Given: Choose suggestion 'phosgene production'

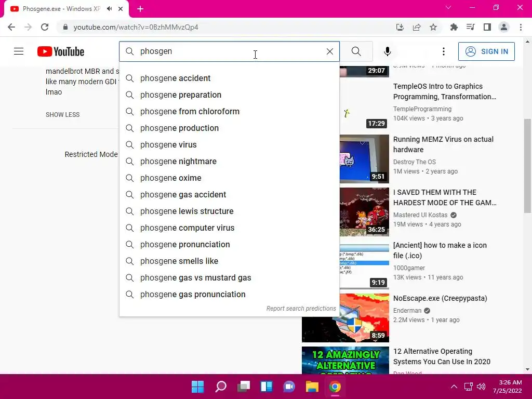Looking at the screenshot, I should 229,128.
